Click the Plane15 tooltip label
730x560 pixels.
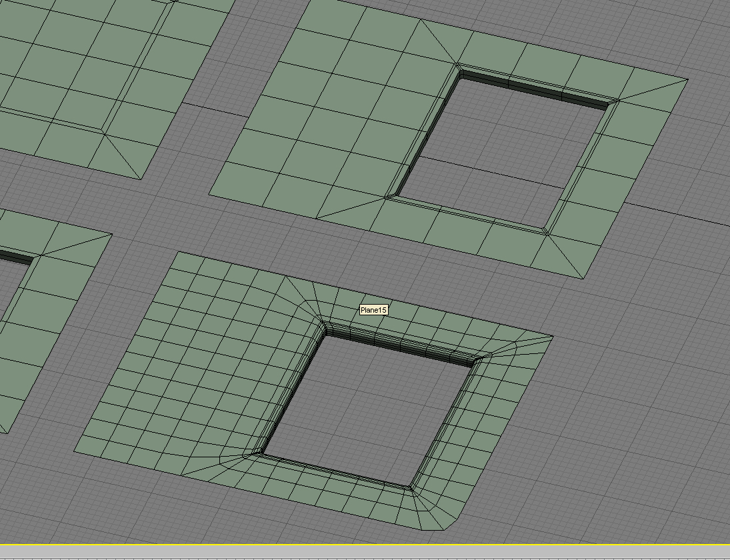click(x=374, y=310)
